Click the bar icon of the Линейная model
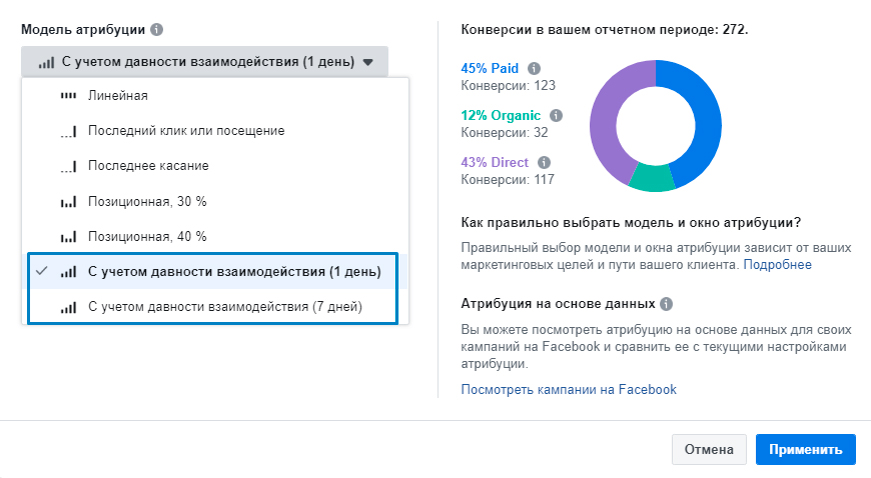Image resolution: width=871 pixels, height=478 pixels. (68, 95)
